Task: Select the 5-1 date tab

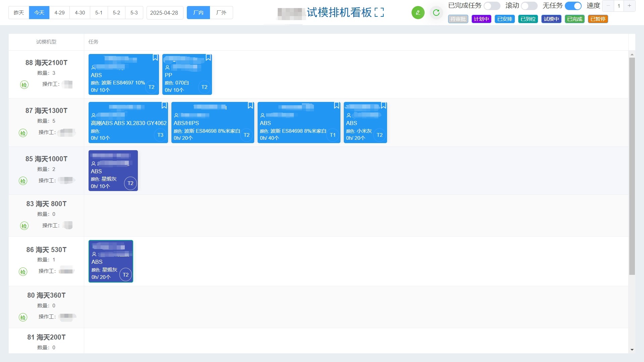Action: 99,13
